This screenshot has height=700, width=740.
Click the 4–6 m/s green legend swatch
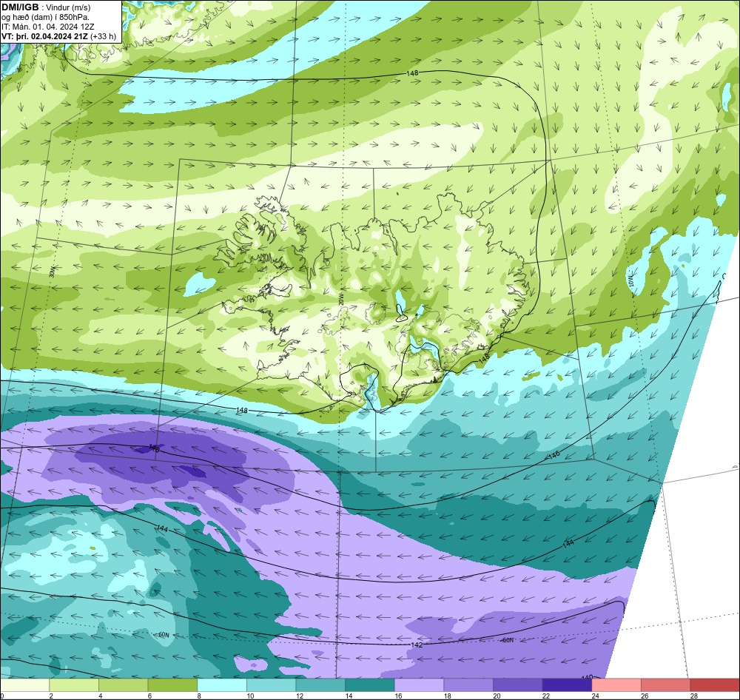[123, 685]
